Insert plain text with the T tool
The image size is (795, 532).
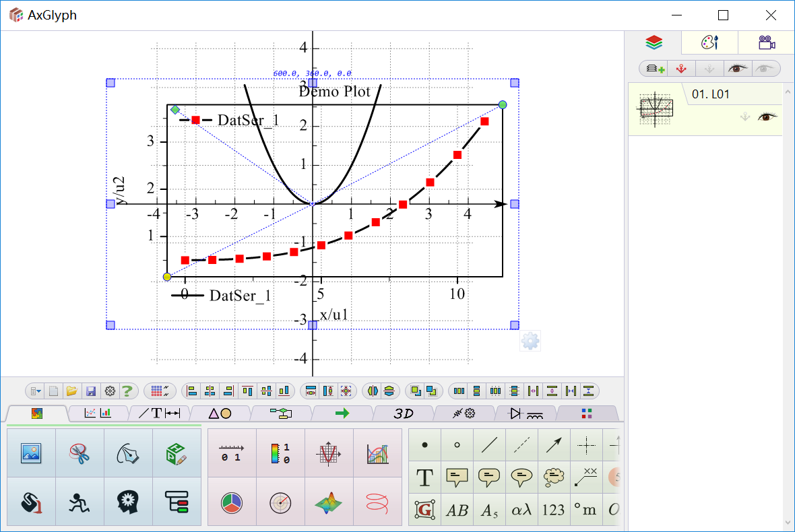(x=425, y=477)
